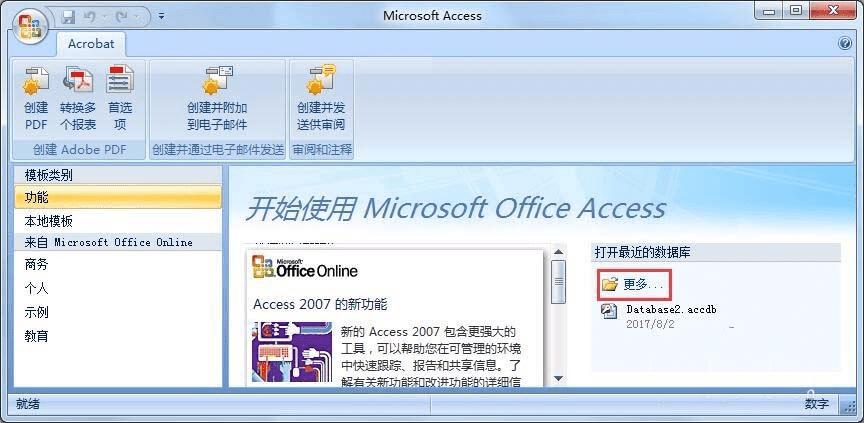Click the Access 2007 新功能 thumbnail image
Viewport: 864px width, 423px height.
292,352
